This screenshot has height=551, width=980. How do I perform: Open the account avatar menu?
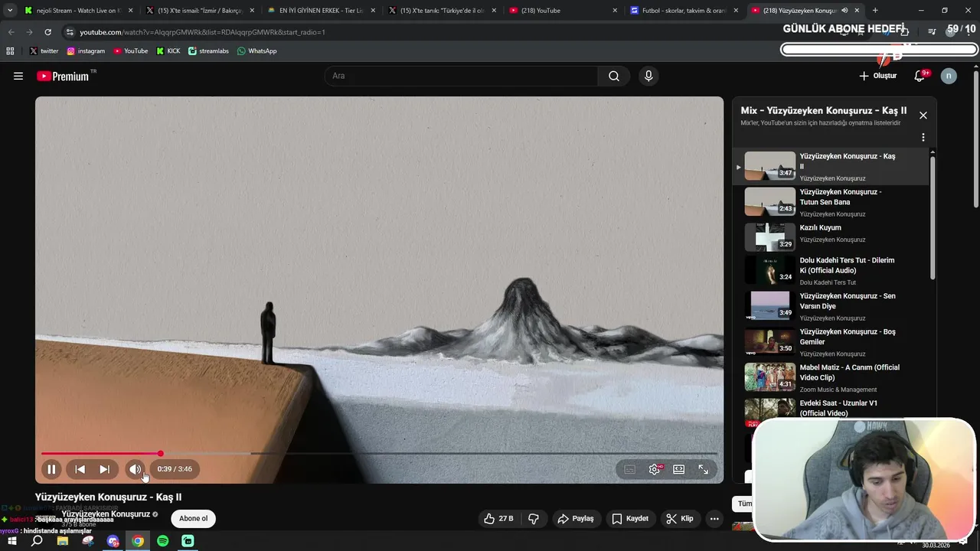coord(949,76)
